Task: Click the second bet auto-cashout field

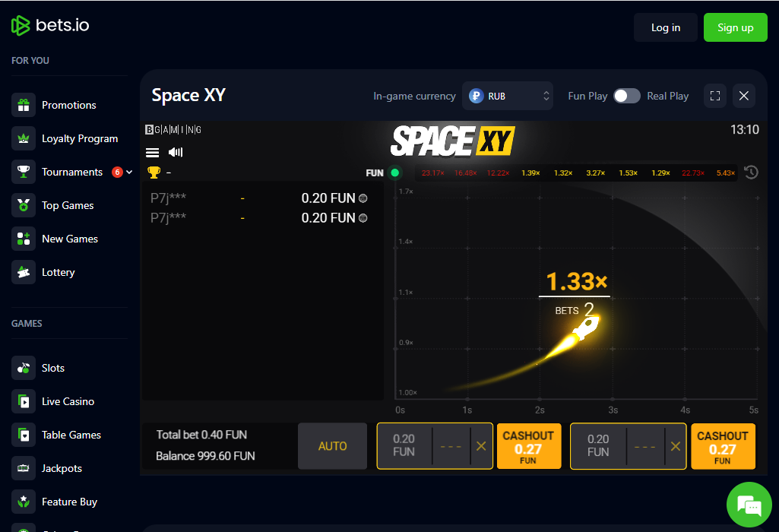Action: 645,446
